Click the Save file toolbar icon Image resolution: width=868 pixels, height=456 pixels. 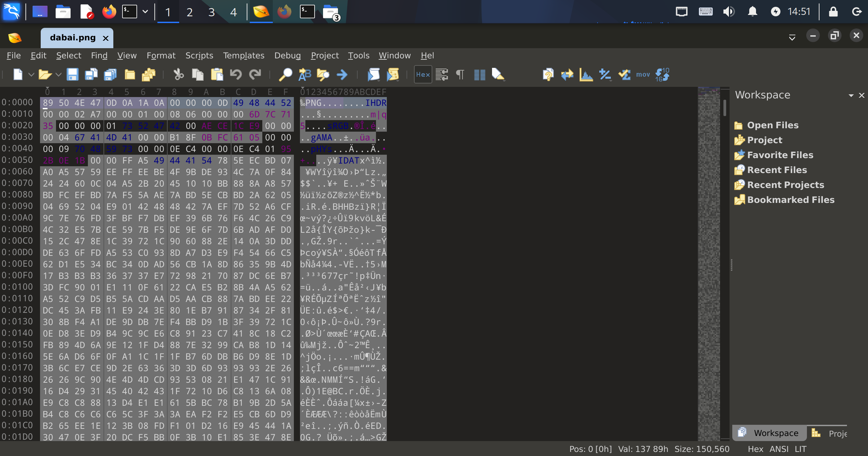[72, 74]
